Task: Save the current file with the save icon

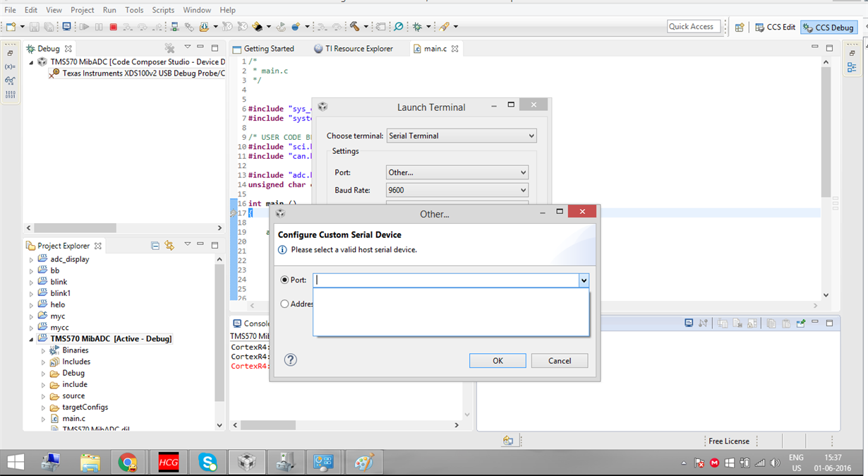Action: [x=34, y=26]
